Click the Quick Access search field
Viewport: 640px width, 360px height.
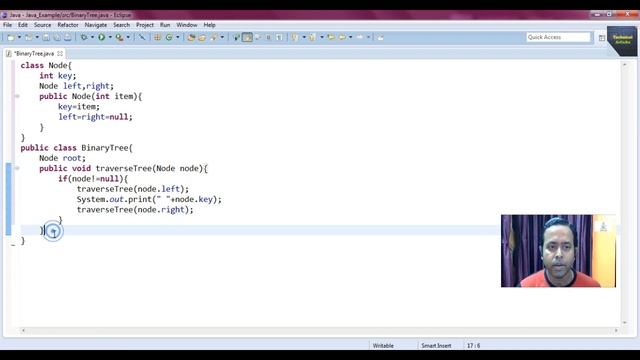click(x=558, y=37)
